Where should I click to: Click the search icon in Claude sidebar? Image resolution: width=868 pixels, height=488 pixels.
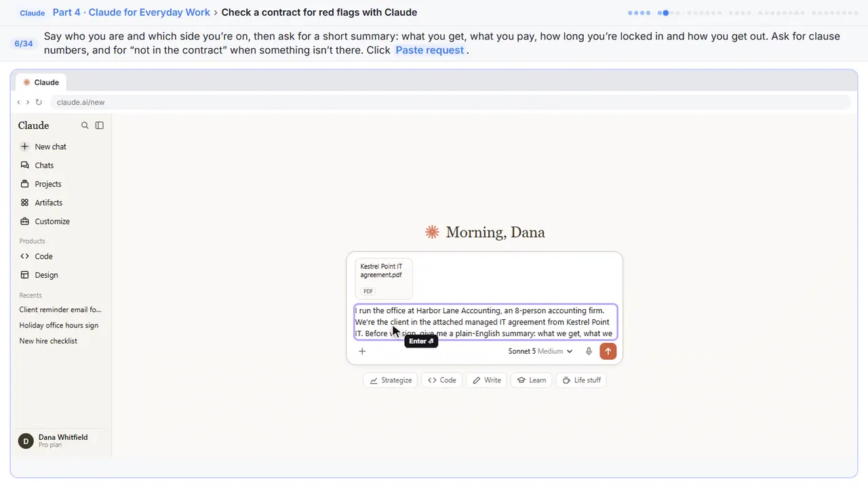pyautogui.click(x=85, y=125)
